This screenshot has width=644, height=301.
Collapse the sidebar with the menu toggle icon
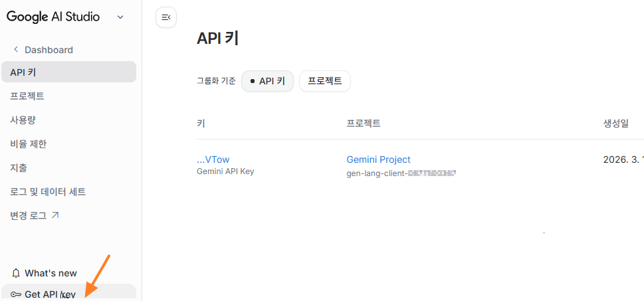[x=166, y=17]
